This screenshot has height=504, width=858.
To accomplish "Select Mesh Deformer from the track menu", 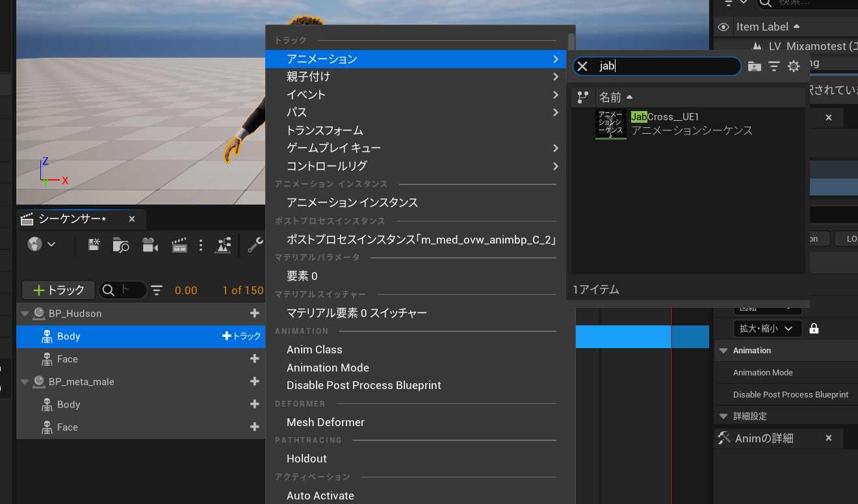I will [x=326, y=422].
